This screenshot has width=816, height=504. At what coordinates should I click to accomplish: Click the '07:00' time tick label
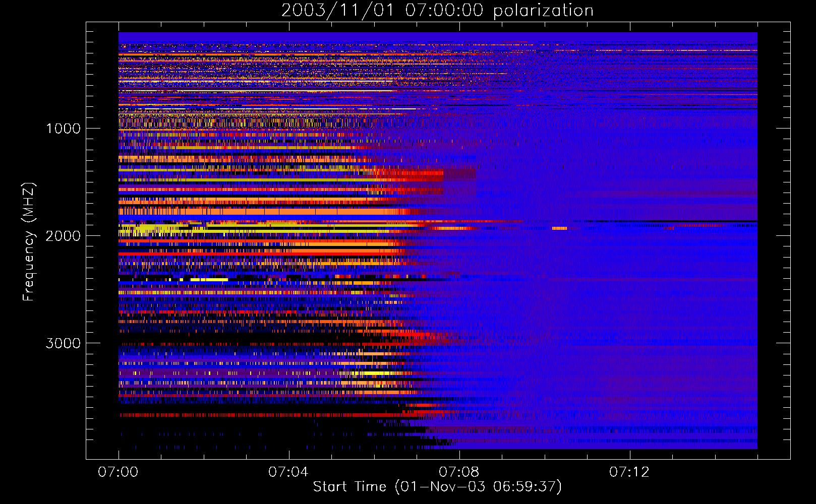tap(118, 472)
